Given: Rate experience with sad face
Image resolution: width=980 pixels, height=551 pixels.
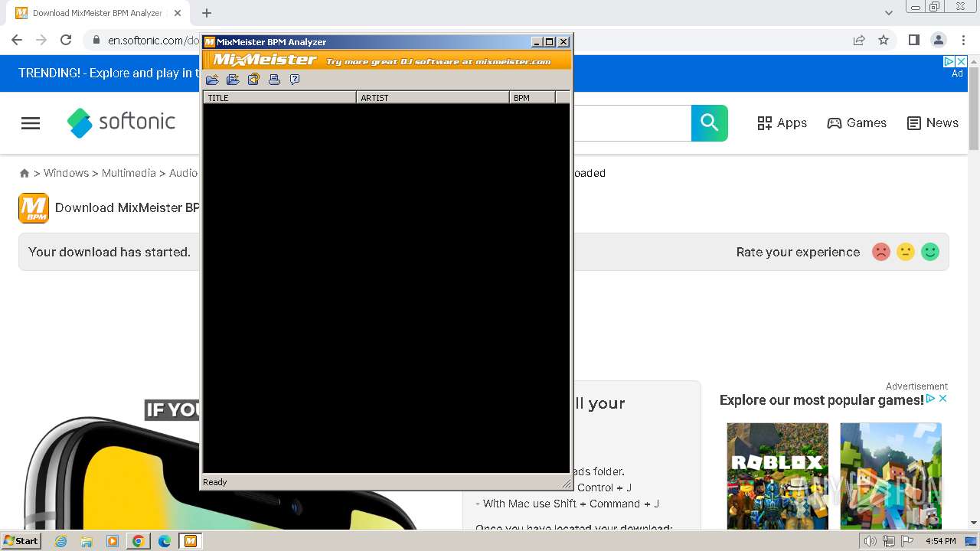Looking at the screenshot, I should click(x=881, y=252).
